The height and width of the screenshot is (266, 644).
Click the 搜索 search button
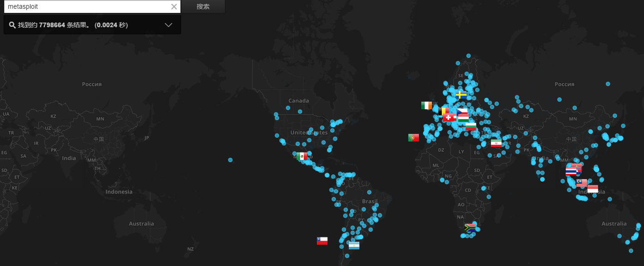tap(203, 6)
